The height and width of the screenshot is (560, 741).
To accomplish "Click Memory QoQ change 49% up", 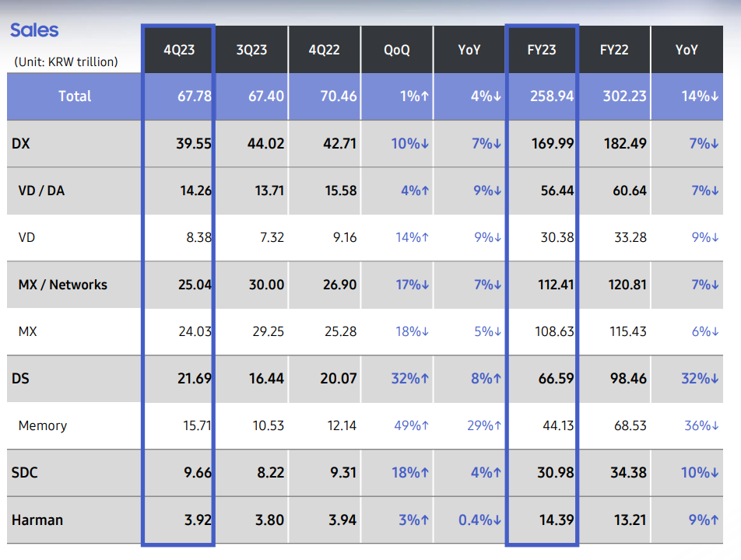I will [x=413, y=425].
